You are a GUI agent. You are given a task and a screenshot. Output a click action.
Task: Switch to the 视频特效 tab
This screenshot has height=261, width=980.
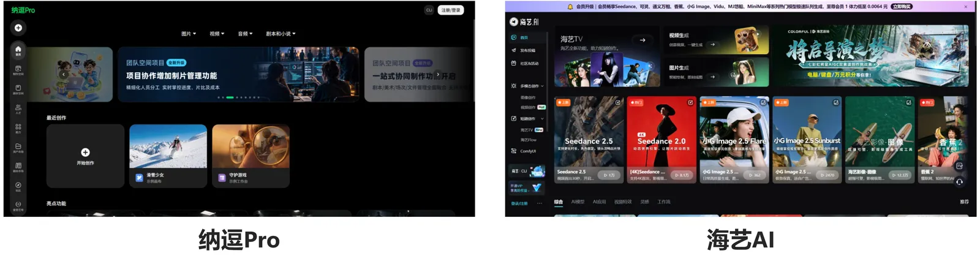[x=623, y=202]
